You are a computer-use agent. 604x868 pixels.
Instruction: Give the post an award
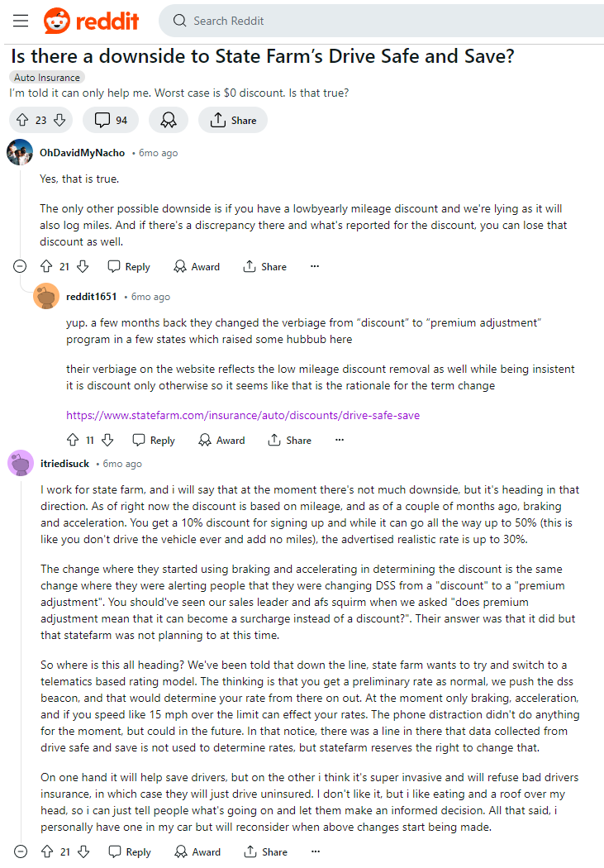(x=169, y=120)
